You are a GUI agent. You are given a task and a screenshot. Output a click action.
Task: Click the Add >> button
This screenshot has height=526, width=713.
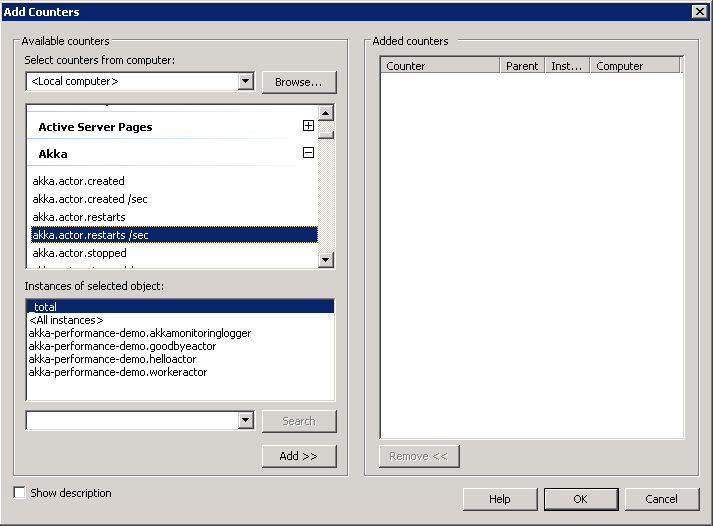tap(299, 456)
